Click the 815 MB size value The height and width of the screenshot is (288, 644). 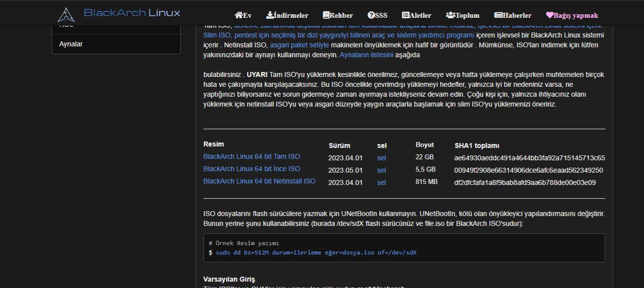426,181
